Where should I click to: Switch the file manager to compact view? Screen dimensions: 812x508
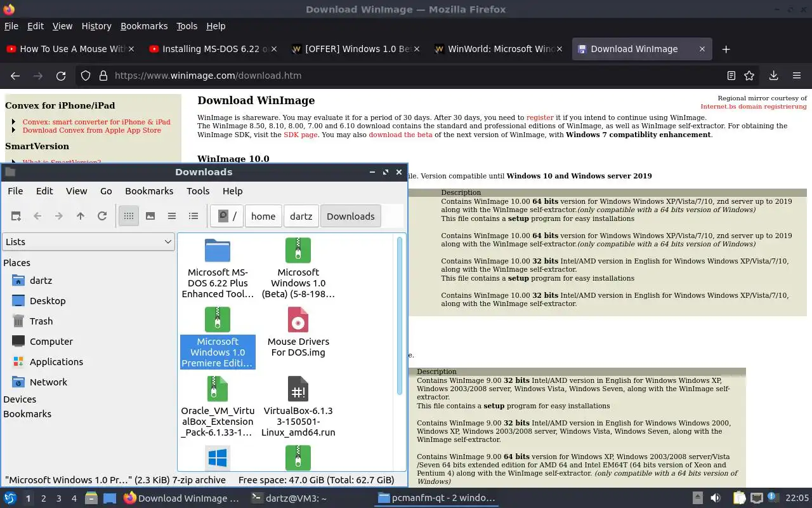click(172, 216)
